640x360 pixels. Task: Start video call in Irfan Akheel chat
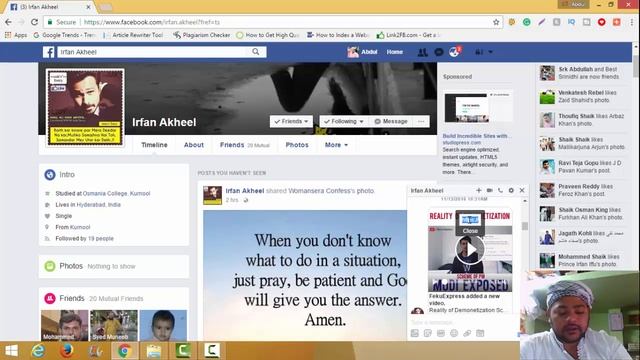pos(489,190)
